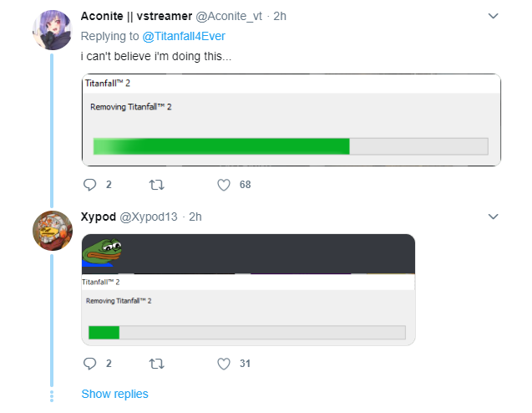Image resolution: width=532 pixels, height=413 pixels.
Task: Retweet Xypod's tweet
Action: (x=156, y=364)
